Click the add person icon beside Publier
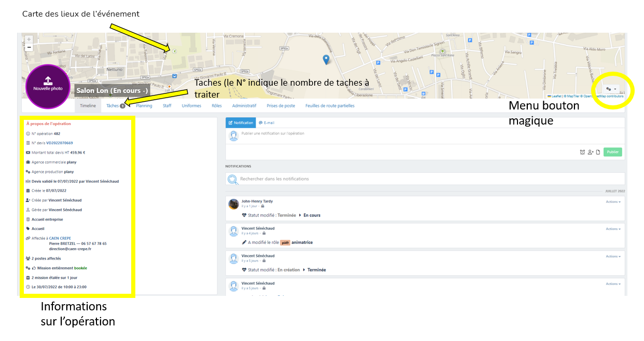Screen dimensions: 644x341 [x=590, y=152]
